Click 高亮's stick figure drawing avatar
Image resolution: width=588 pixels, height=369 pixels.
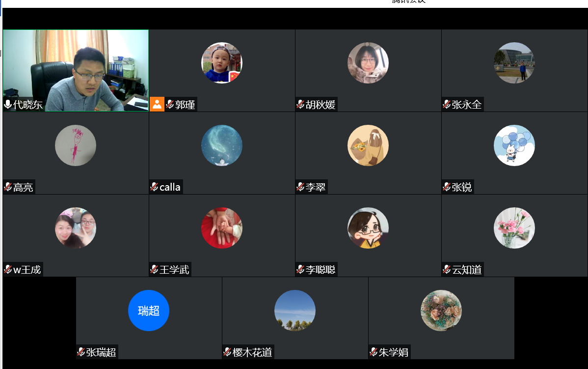tap(76, 145)
